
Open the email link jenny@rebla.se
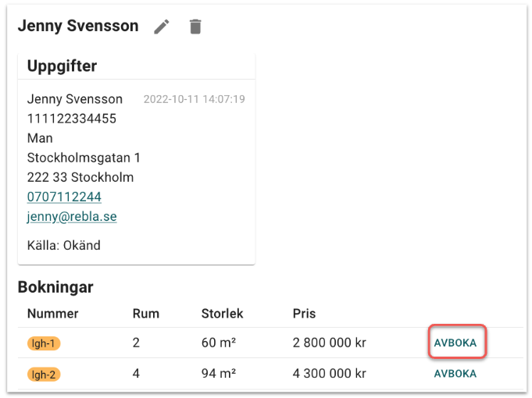click(72, 216)
